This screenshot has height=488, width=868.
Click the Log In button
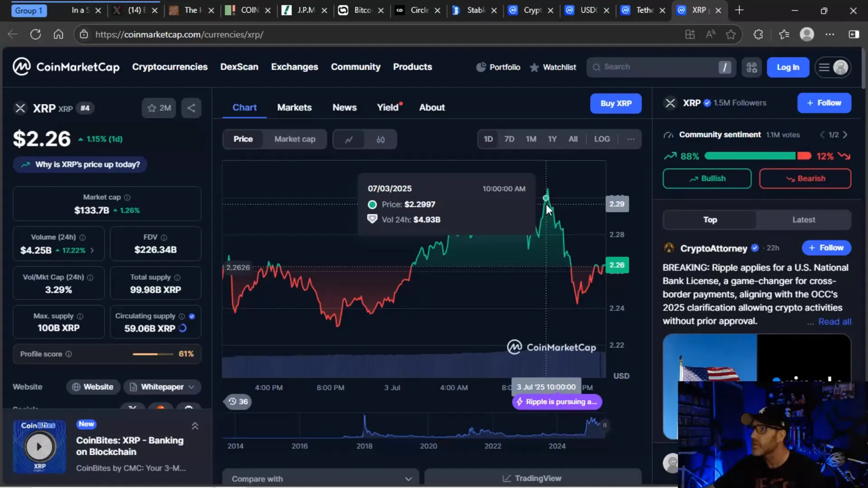pyautogui.click(x=788, y=67)
